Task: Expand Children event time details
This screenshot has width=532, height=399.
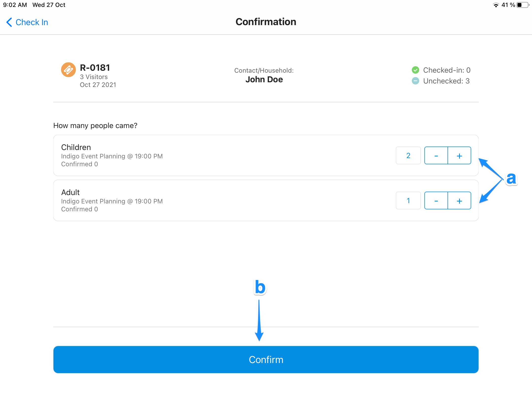Action: coord(111,155)
